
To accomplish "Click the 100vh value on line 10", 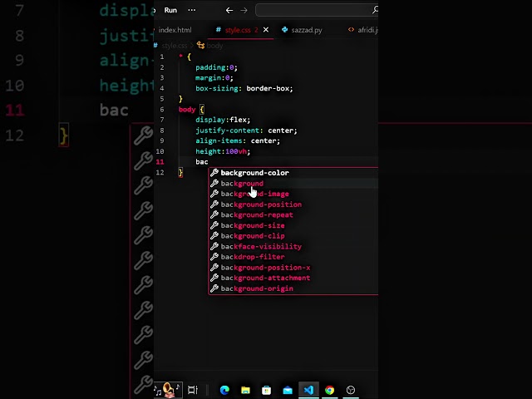I will click(x=236, y=151).
